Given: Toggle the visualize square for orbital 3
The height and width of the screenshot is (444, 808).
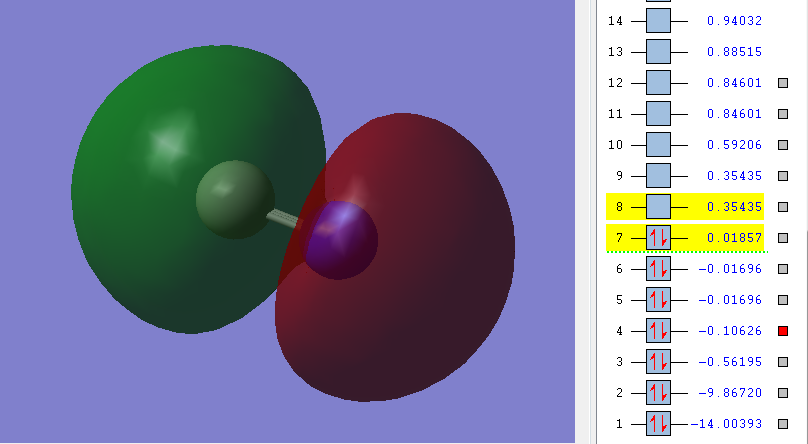Looking at the screenshot, I should click(783, 362).
